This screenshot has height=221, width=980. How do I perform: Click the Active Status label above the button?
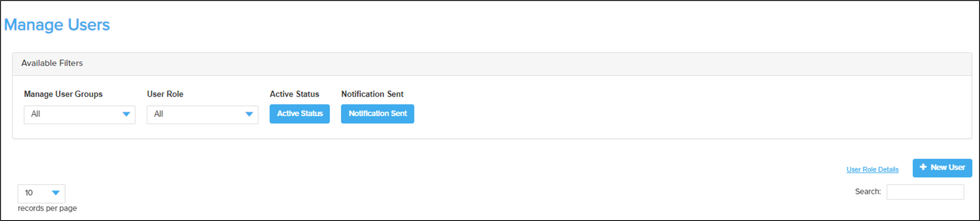pyautogui.click(x=294, y=94)
